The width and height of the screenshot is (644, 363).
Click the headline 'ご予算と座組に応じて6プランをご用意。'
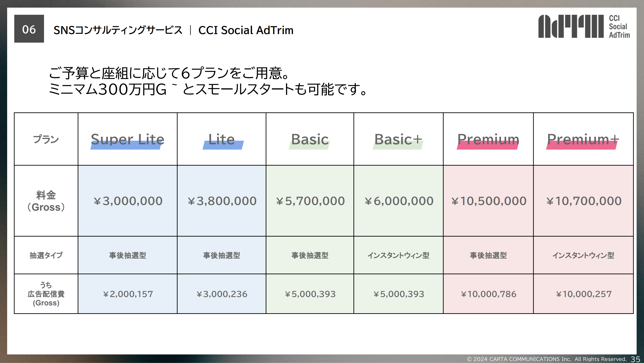(169, 73)
